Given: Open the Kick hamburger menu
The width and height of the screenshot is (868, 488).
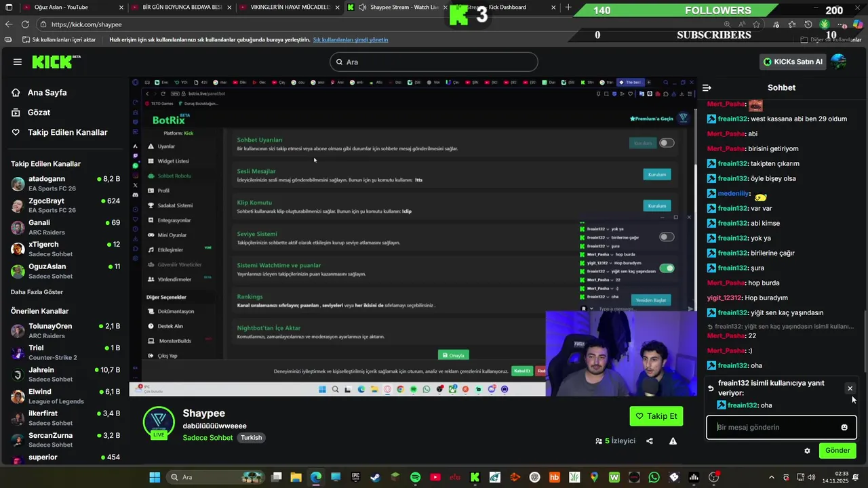Looking at the screenshot, I should point(17,62).
